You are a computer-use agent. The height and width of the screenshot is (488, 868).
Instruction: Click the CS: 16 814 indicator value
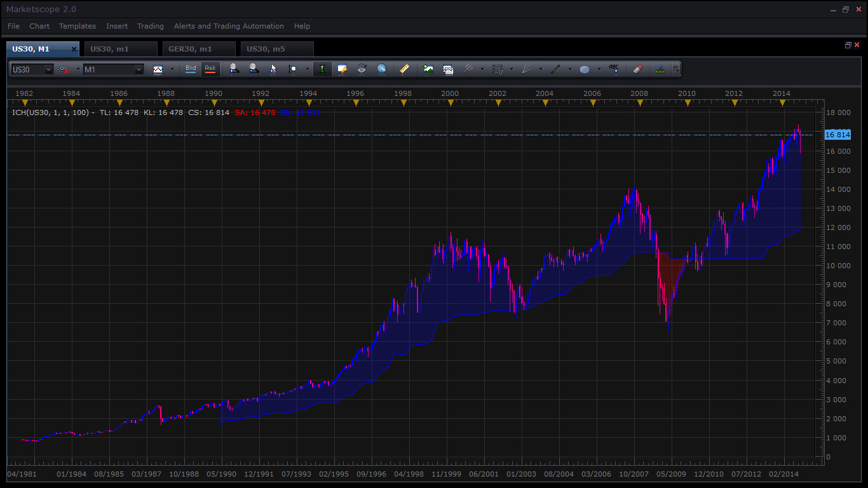pos(208,112)
